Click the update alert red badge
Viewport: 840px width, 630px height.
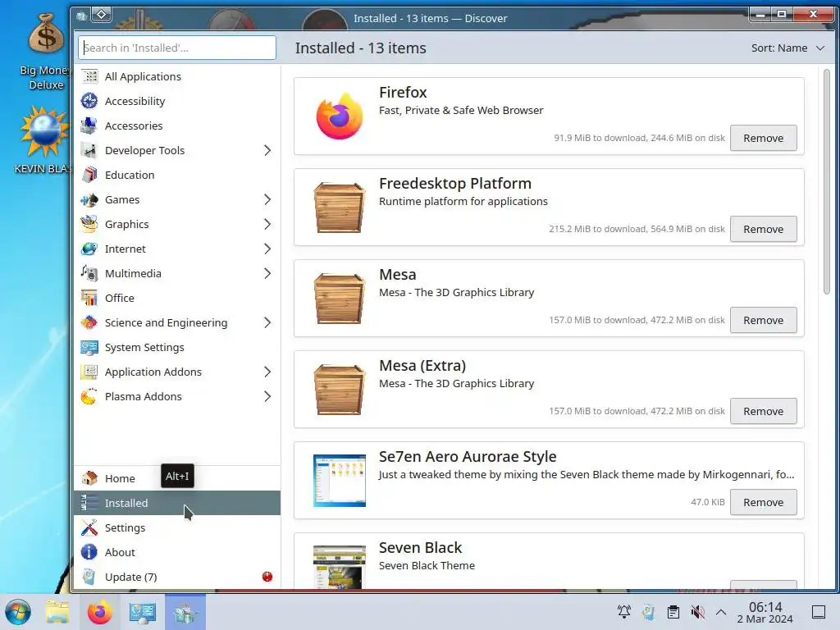click(267, 577)
